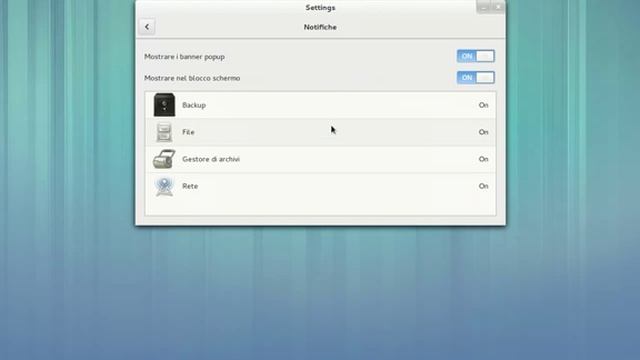This screenshot has height=360, width=640.
Task: Click the Settings window title bar
Action: pyautogui.click(x=320, y=7)
